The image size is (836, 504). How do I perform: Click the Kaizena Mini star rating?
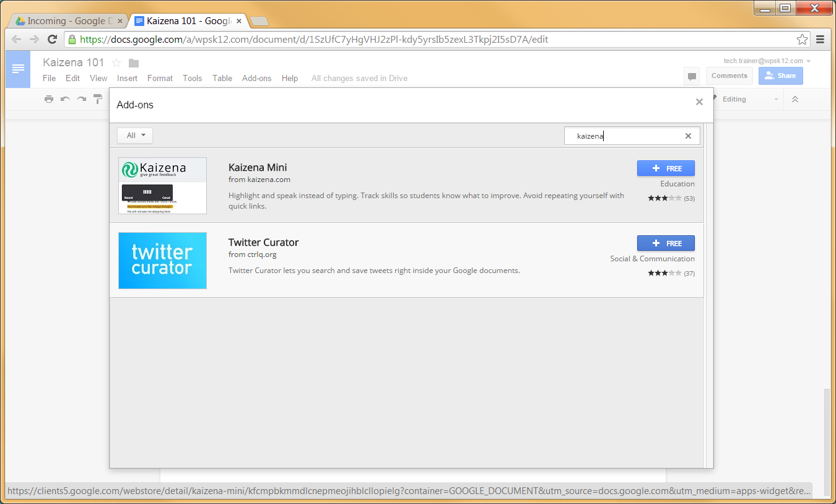(664, 198)
